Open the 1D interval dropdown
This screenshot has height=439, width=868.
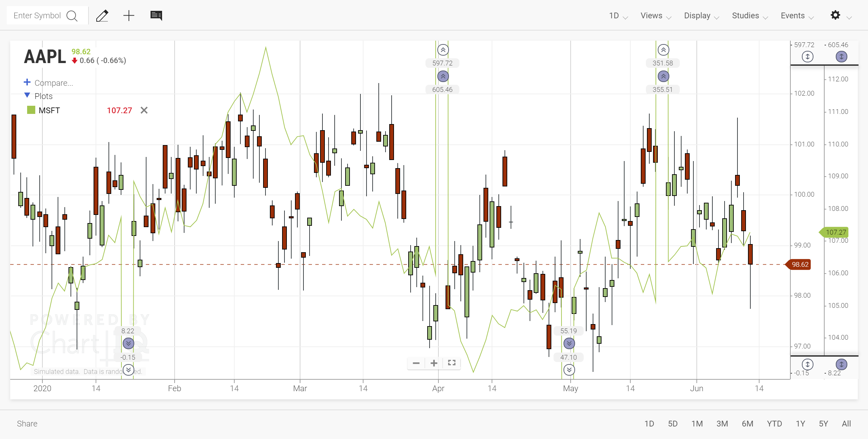point(618,16)
